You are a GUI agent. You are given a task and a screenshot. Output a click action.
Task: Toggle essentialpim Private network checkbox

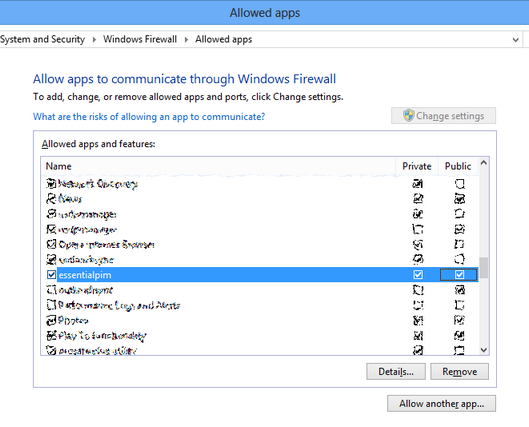click(x=418, y=275)
